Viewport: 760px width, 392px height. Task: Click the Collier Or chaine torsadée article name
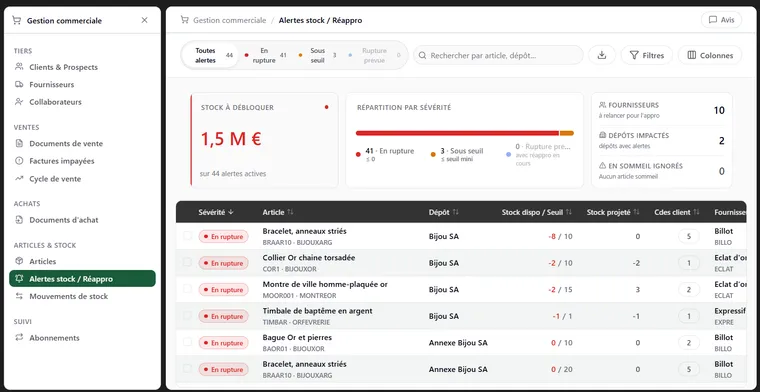tap(309, 258)
